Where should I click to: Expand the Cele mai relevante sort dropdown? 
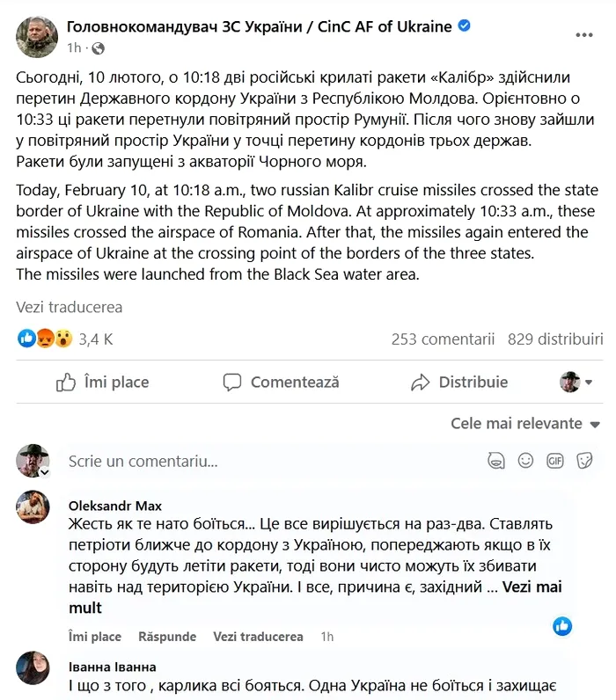[524, 424]
